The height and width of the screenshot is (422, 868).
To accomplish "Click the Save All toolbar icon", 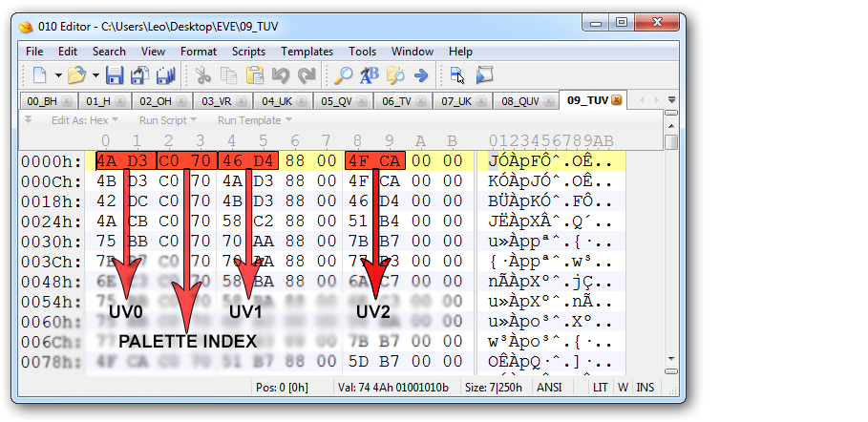I will pos(165,74).
